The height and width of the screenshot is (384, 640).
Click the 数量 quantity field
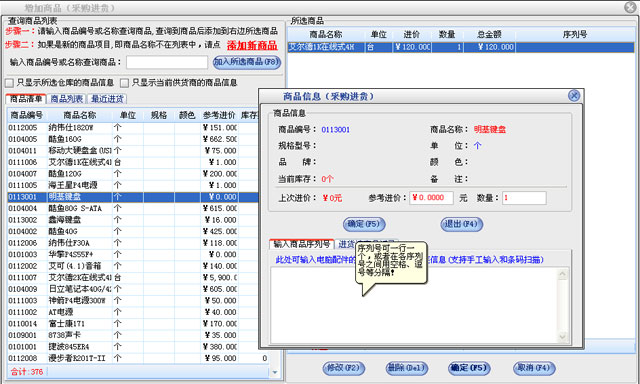point(524,198)
